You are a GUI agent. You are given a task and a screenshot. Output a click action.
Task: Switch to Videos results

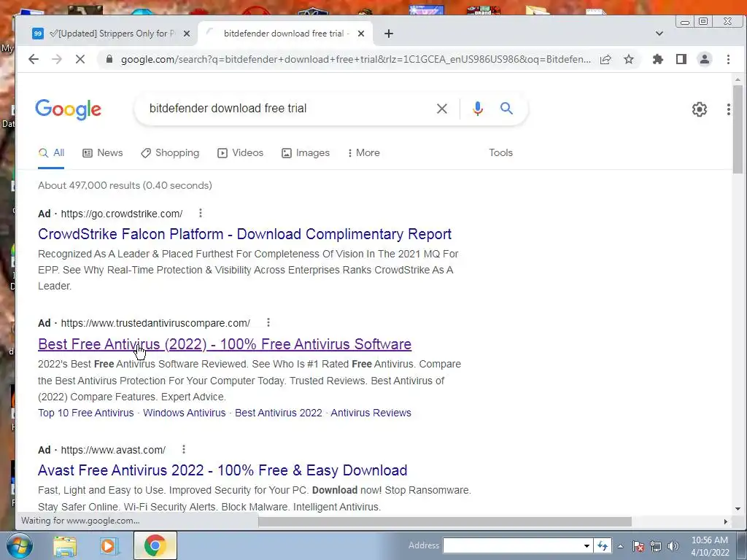(240, 153)
